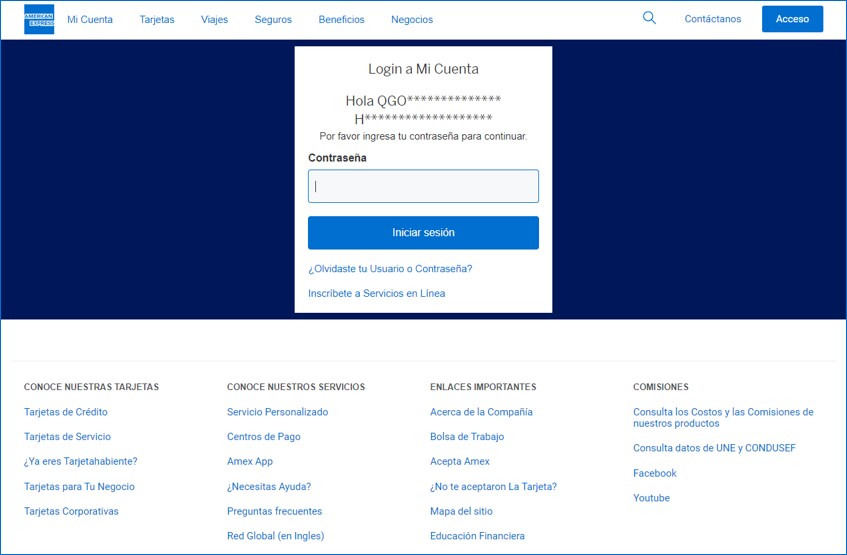Click Consulta datos de UNE y CONDUSEF

714,448
